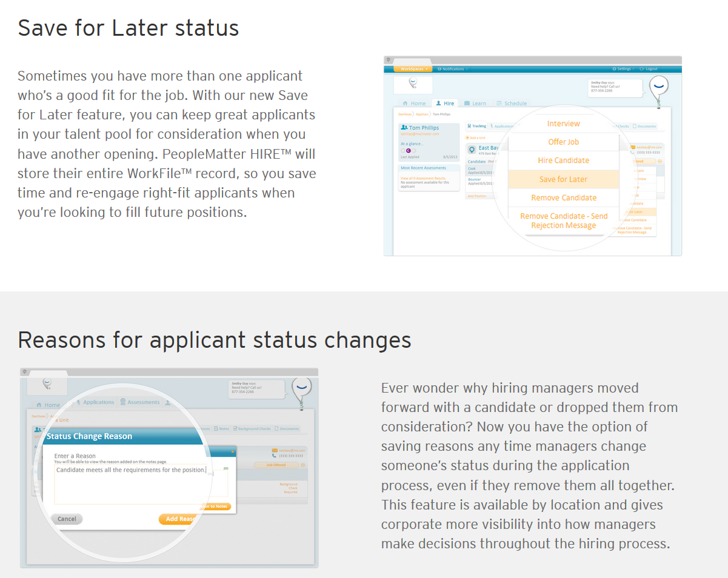
Task: Switch to the Applications tab
Action: (98, 402)
